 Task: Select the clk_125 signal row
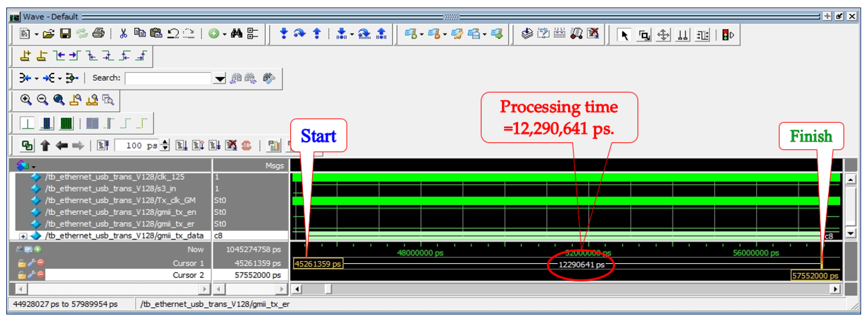tap(115, 177)
